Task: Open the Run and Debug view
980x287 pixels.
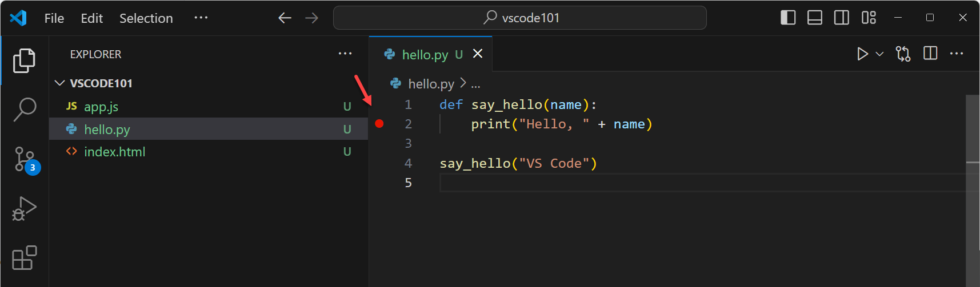Action: (x=25, y=209)
